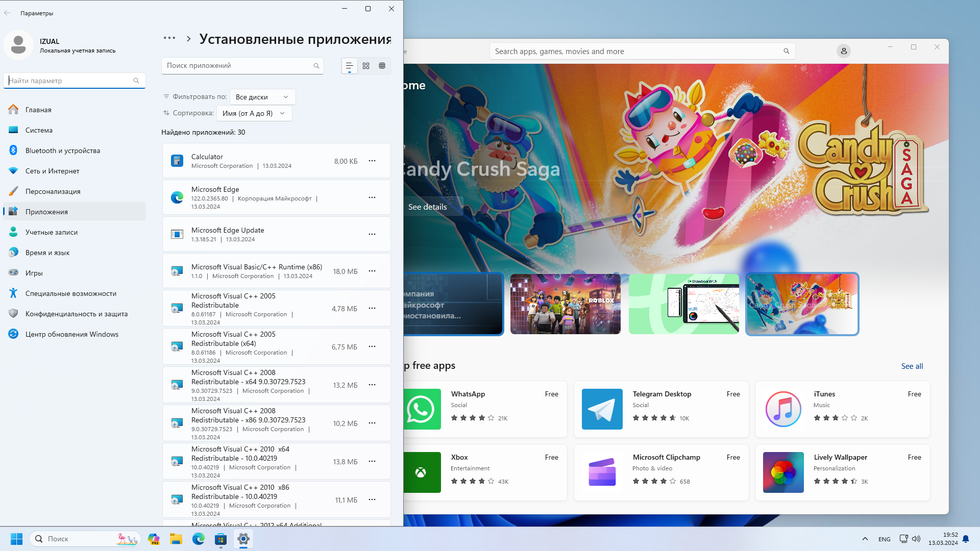Open Игры settings section
Screen dimensions: 980x551
[75, 273]
